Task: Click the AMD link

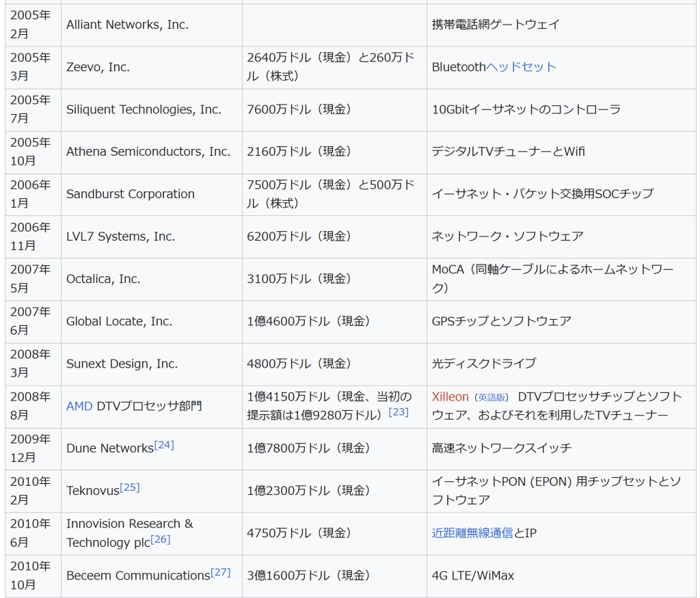Action: tap(79, 406)
